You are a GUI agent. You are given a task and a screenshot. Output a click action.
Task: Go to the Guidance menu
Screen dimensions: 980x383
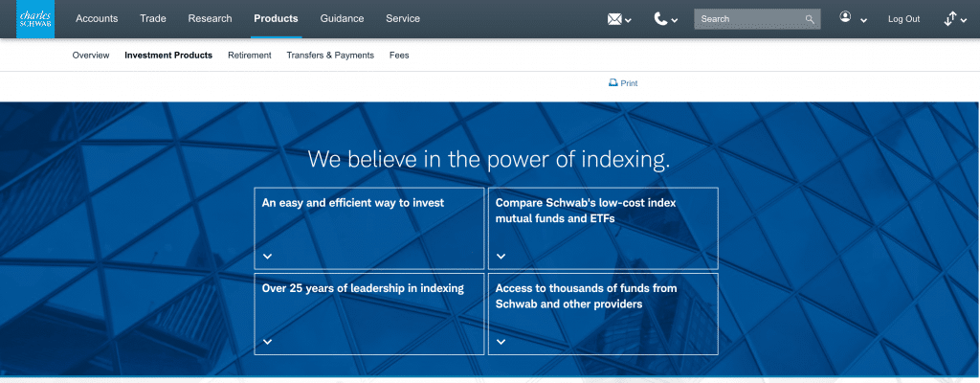[342, 19]
